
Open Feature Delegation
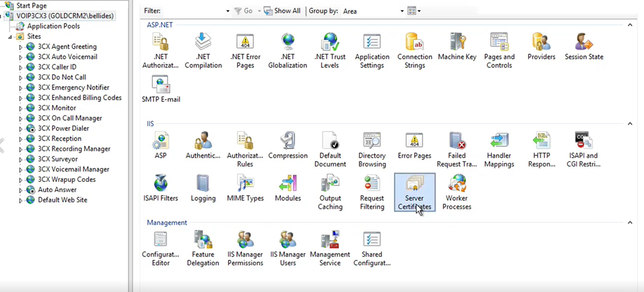(203, 249)
